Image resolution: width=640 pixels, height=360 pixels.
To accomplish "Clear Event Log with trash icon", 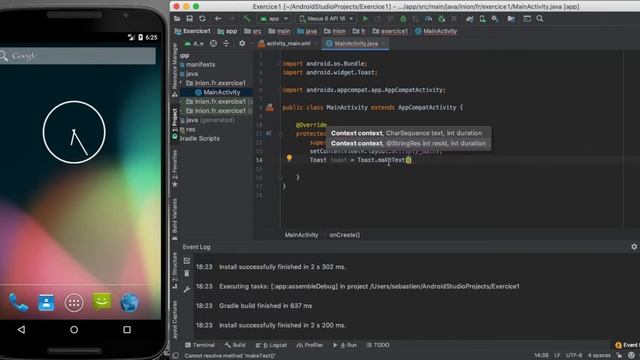I will coord(187,273).
